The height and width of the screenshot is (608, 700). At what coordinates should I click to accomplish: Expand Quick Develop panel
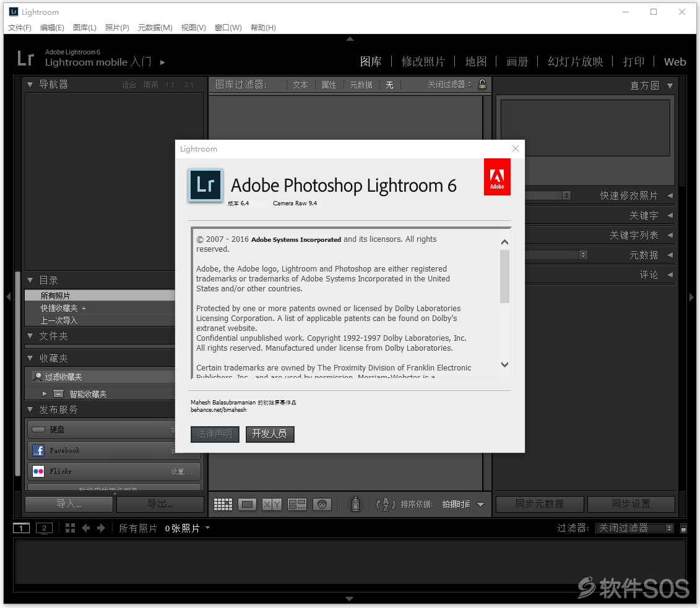pyautogui.click(x=670, y=195)
